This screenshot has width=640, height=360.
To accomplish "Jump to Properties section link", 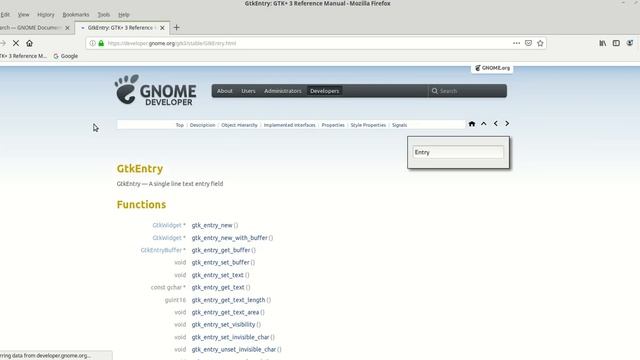I will coord(333,125).
